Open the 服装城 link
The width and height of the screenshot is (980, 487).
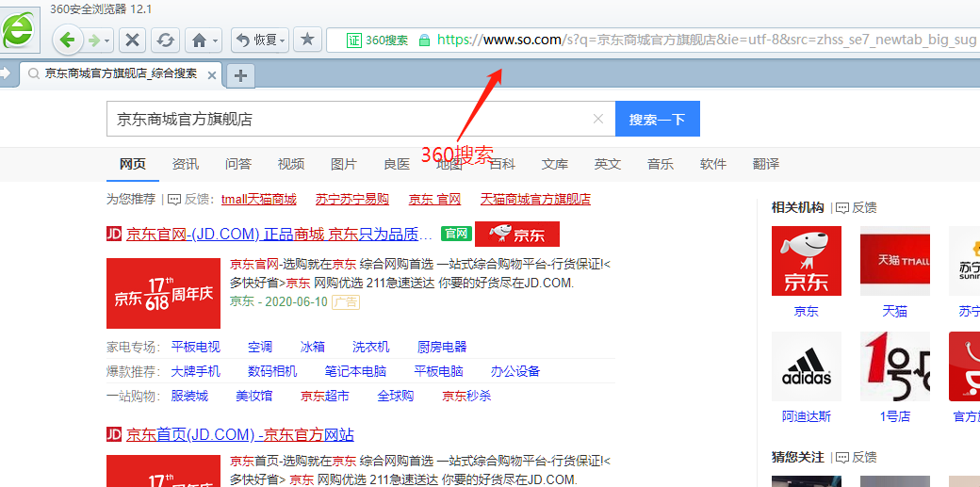[189, 396]
